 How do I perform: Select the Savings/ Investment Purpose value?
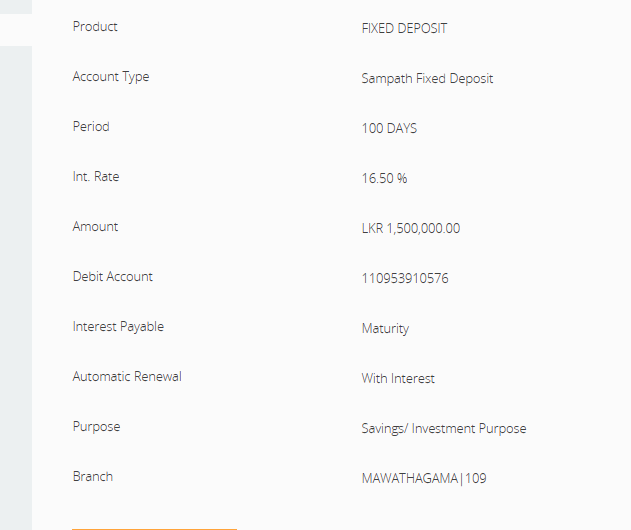click(x=443, y=429)
